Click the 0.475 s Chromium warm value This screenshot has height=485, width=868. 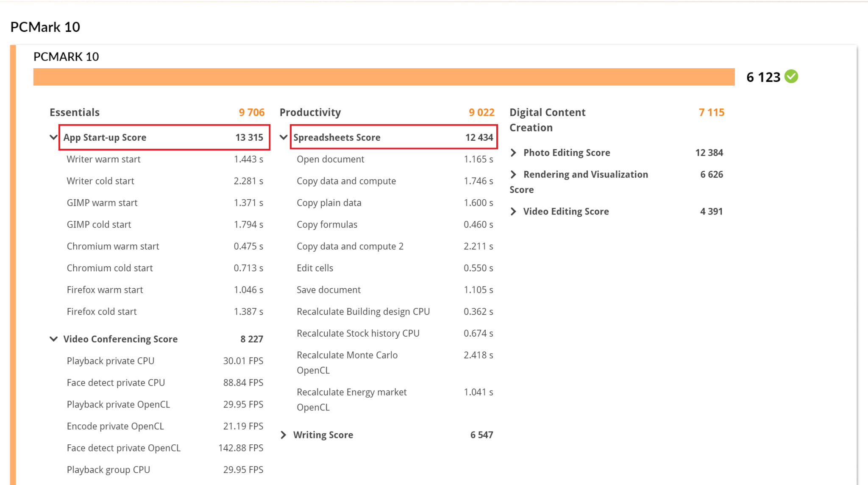tap(248, 246)
